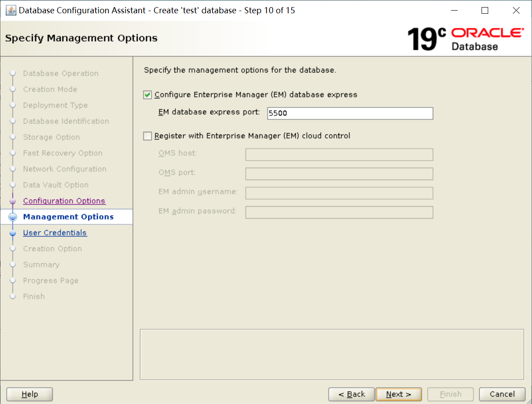Click the Database Operation step label
Screen dimensions: 532x404
coord(61,73)
